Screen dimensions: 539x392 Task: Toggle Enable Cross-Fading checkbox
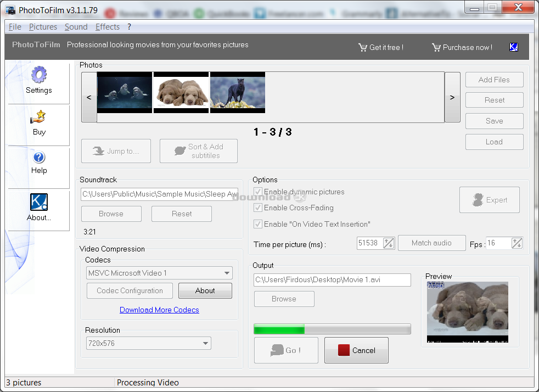click(258, 208)
